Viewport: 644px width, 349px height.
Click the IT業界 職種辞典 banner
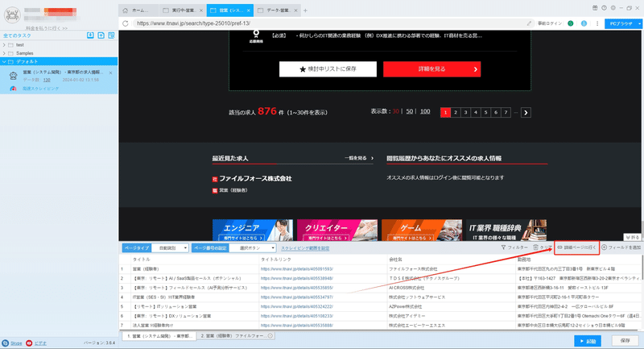tap(506, 231)
